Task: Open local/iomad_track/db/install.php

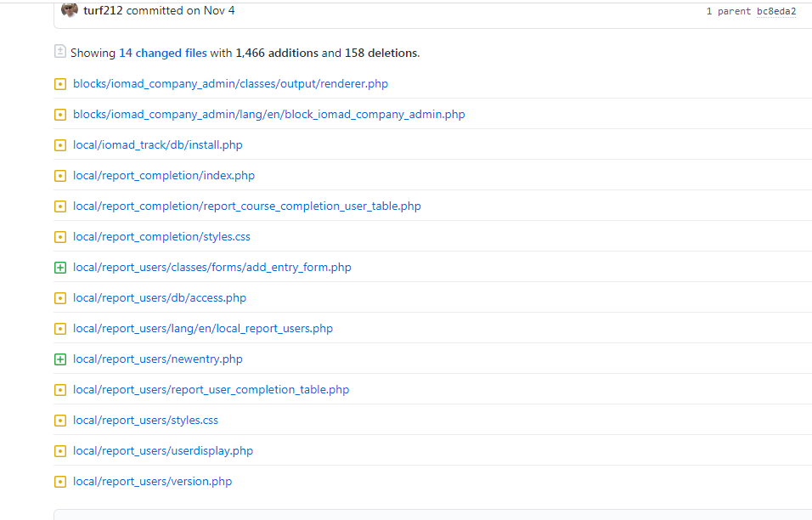Action: (157, 145)
